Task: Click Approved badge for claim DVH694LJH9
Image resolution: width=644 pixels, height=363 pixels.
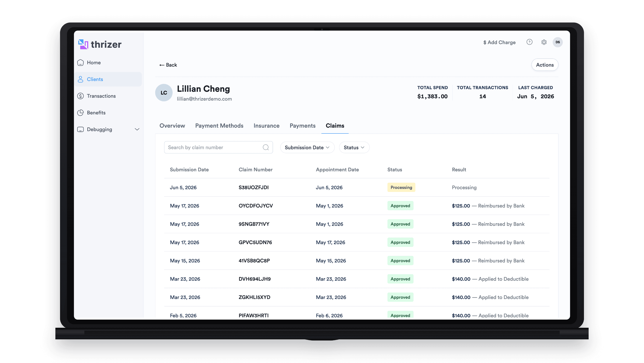Action: [400, 279]
